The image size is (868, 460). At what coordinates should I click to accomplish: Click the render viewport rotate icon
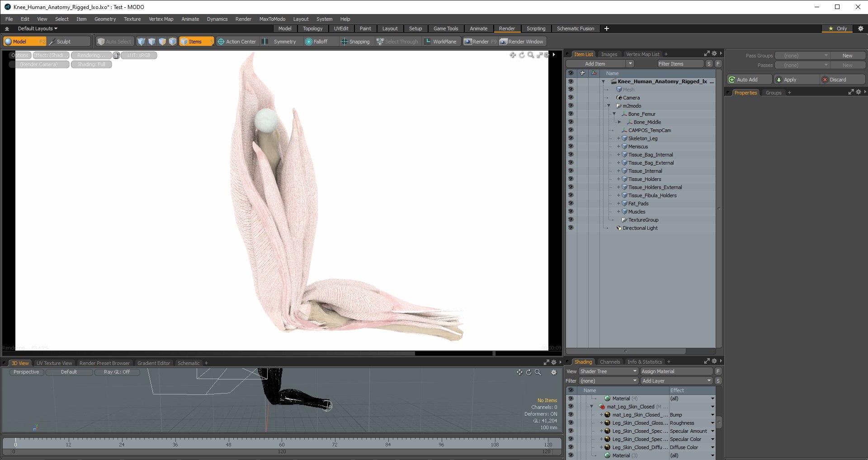click(522, 55)
